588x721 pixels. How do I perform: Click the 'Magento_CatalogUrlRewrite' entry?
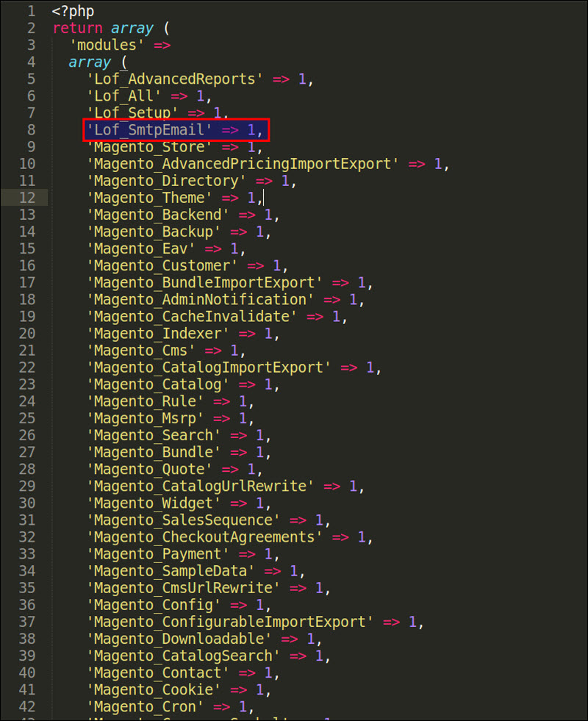point(201,486)
